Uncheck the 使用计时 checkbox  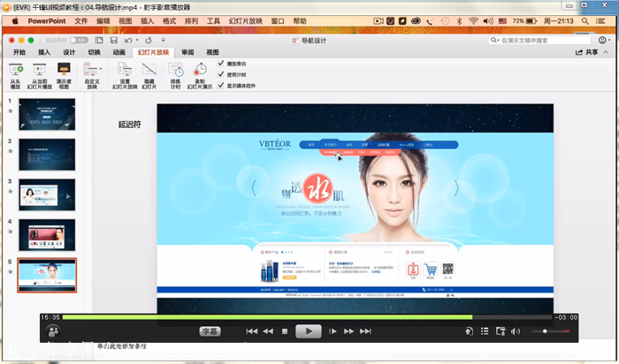[220, 74]
